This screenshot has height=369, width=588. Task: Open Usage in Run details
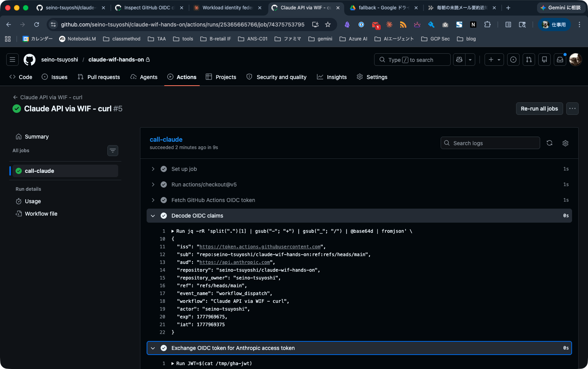click(x=65, y=201)
